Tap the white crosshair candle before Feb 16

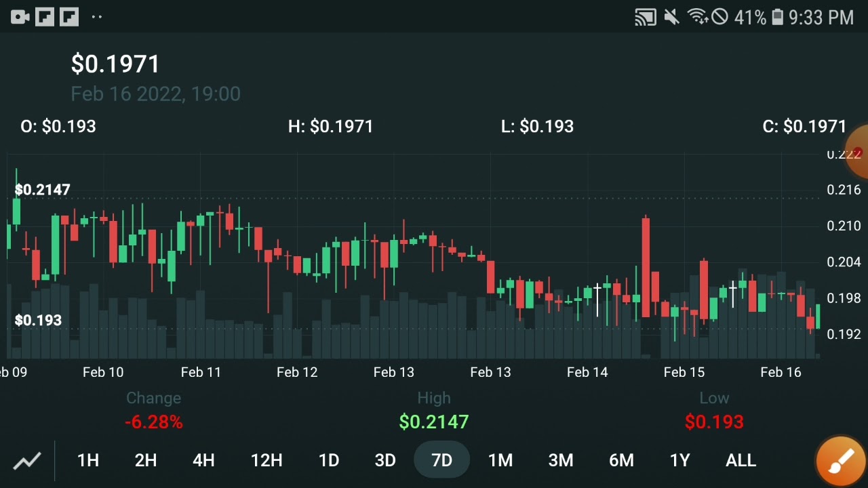click(x=733, y=293)
